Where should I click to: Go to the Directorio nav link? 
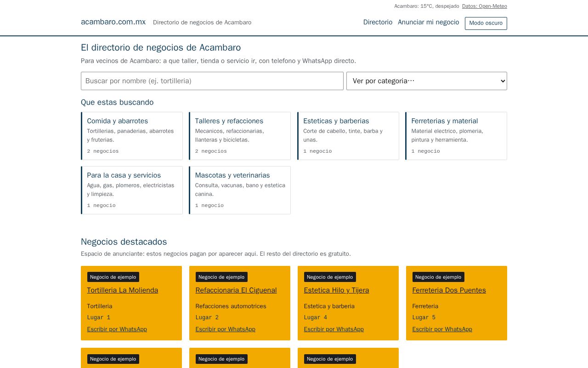pos(378,22)
